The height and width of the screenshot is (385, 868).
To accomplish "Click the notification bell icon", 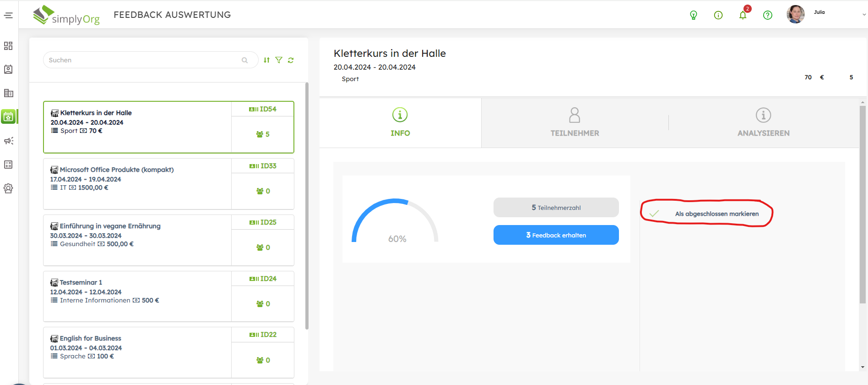I will pyautogui.click(x=743, y=16).
